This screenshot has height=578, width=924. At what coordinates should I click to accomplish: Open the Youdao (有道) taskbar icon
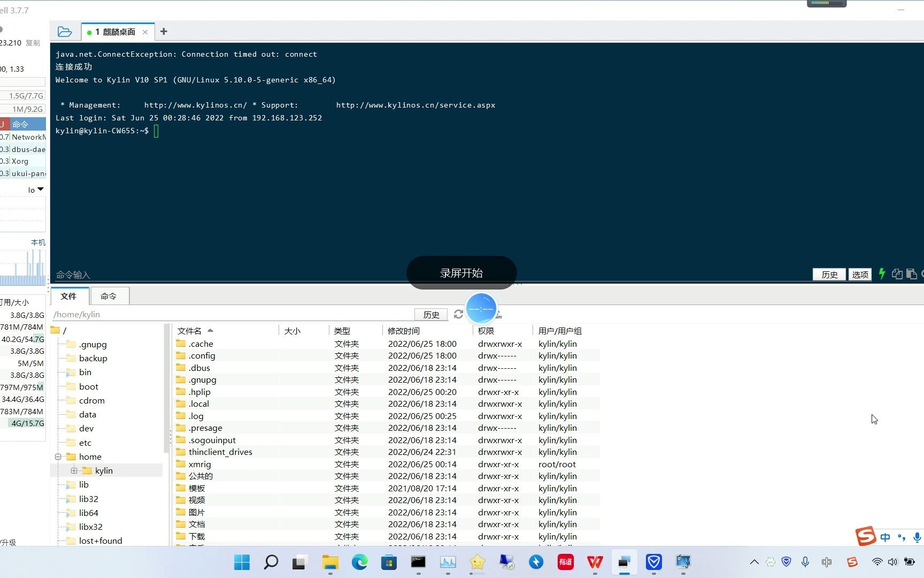tap(566, 562)
